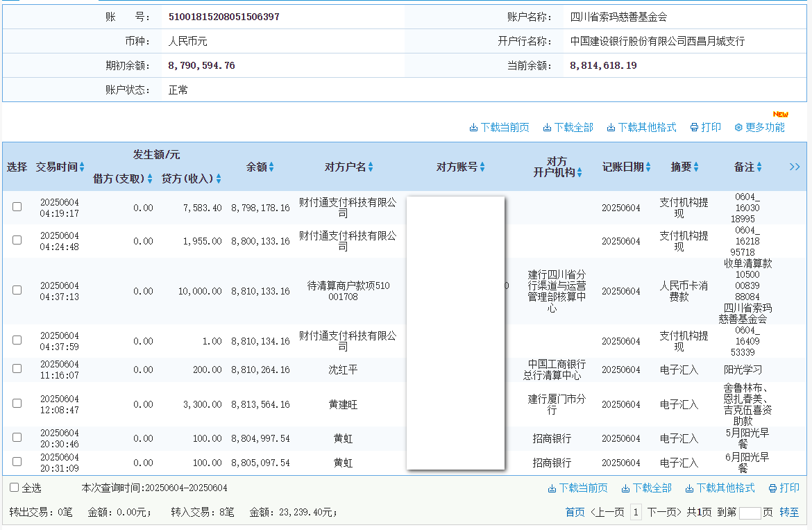Go to 下一页 next page
This screenshot has width=812, height=530.
pos(664,513)
